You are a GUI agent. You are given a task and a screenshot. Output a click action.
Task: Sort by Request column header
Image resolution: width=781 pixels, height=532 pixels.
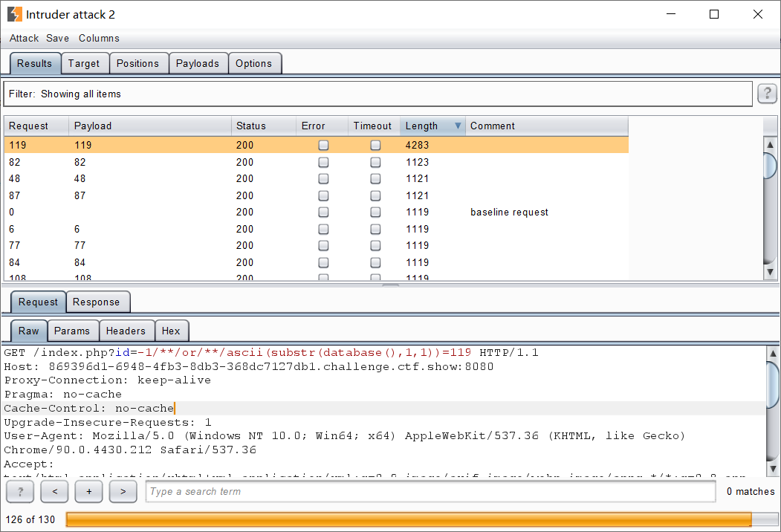pyautogui.click(x=36, y=126)
